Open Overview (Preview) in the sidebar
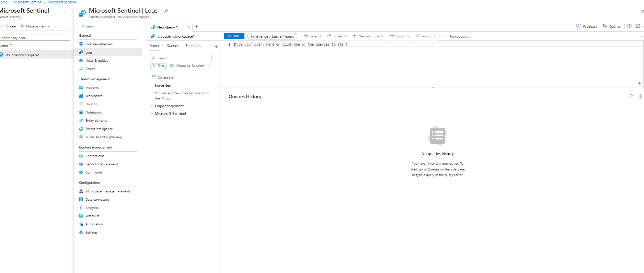 click(x=99, y=44)
